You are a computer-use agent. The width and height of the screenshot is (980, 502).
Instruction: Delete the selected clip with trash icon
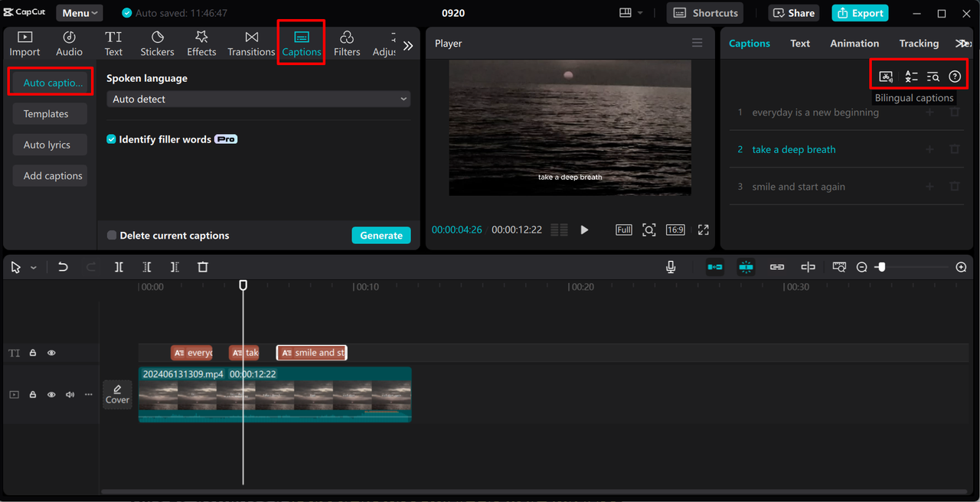click(x=203, y=267)
